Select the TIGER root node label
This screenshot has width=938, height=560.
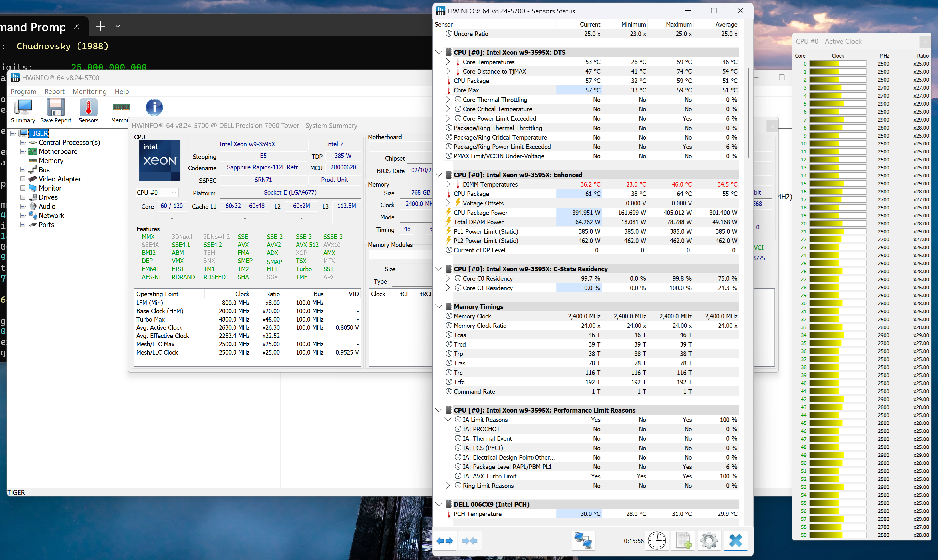(x=38, y=133)
